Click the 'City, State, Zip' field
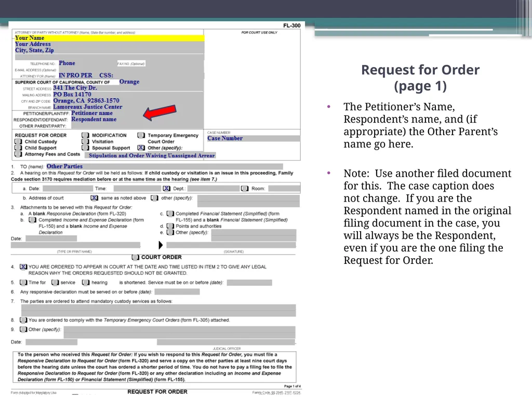The image size is (532, 399). (x=109, y=50)
